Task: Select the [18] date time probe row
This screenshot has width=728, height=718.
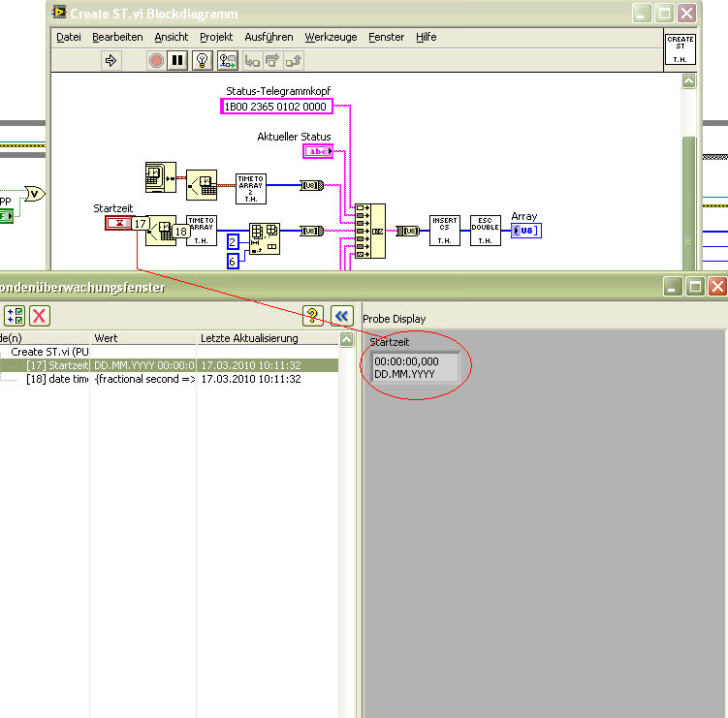Action: (169, 379)
